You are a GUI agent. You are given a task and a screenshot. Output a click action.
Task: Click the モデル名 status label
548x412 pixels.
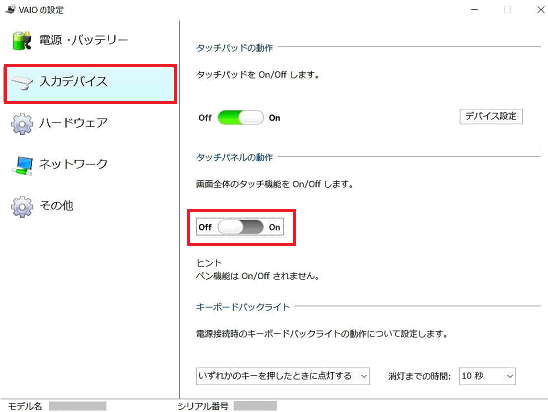25,406
